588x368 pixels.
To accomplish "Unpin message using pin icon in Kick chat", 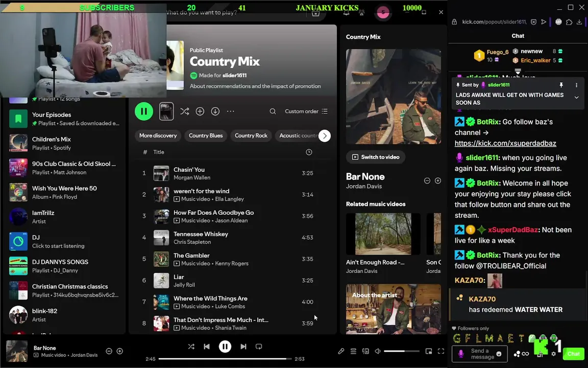I will tap(561, 85).
